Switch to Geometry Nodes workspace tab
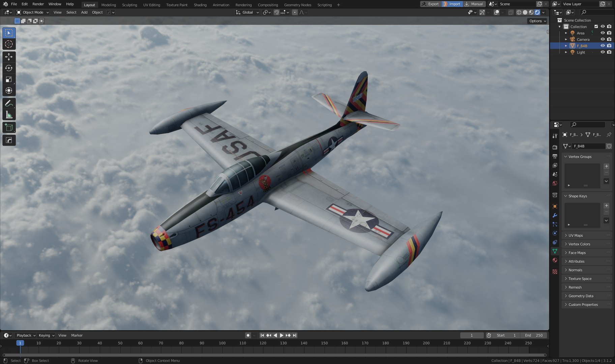The width and height of the screenshot is (615, 364). 298,5
